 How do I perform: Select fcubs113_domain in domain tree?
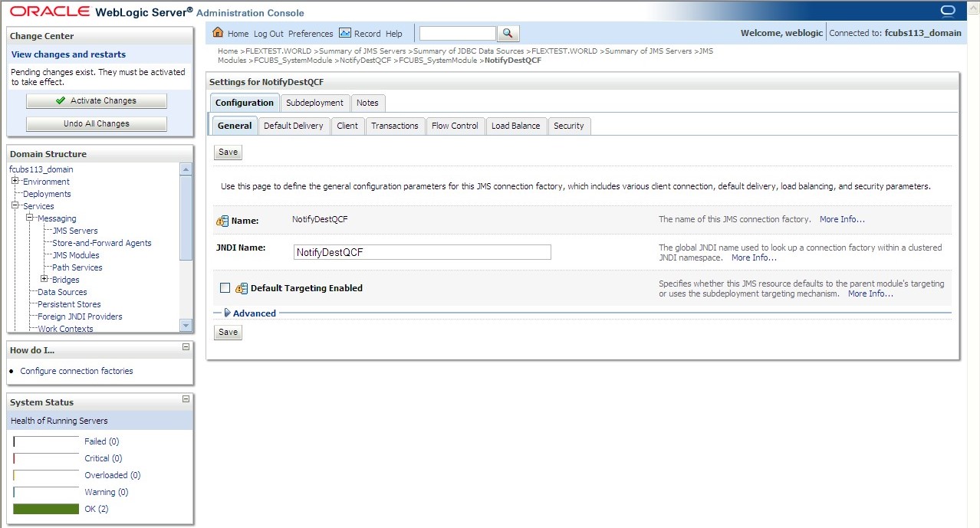[x=41, y=169]
